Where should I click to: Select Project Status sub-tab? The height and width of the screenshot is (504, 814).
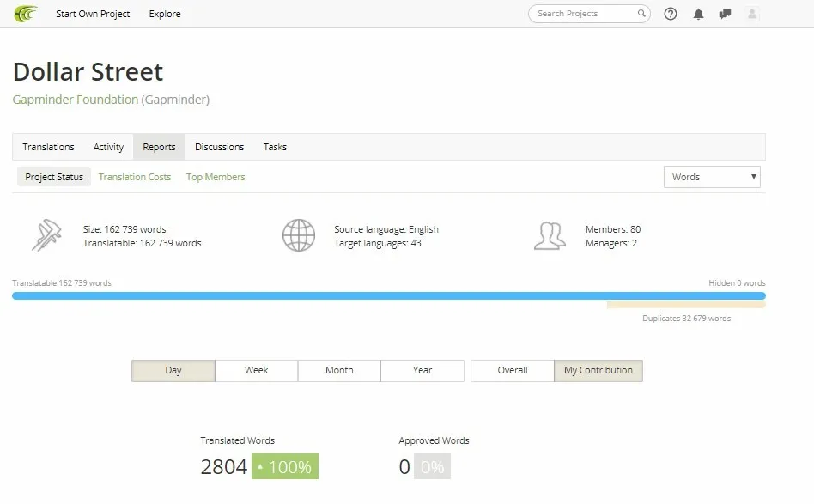pos(54,177)
